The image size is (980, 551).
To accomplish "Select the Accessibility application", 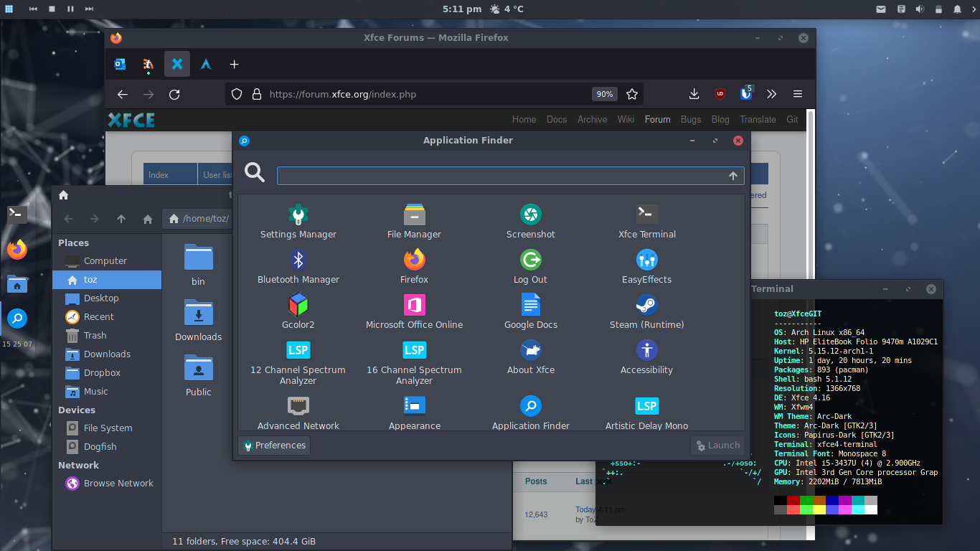I will coord(646,357).
